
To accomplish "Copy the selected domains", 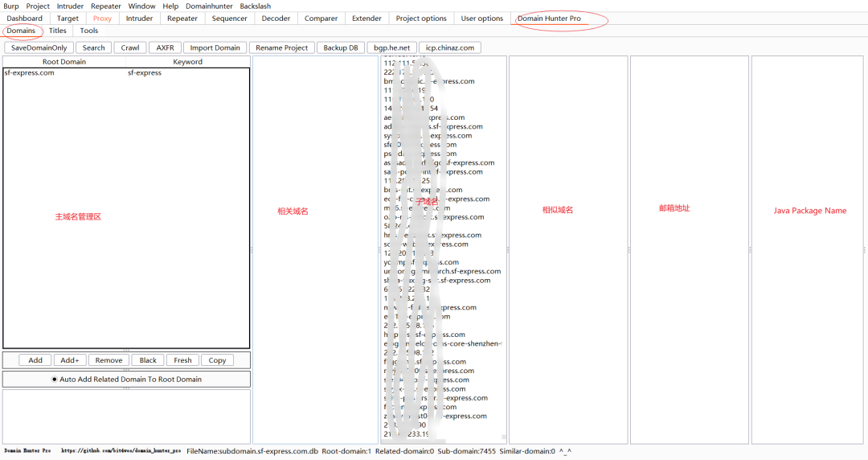I will [217, 360].
